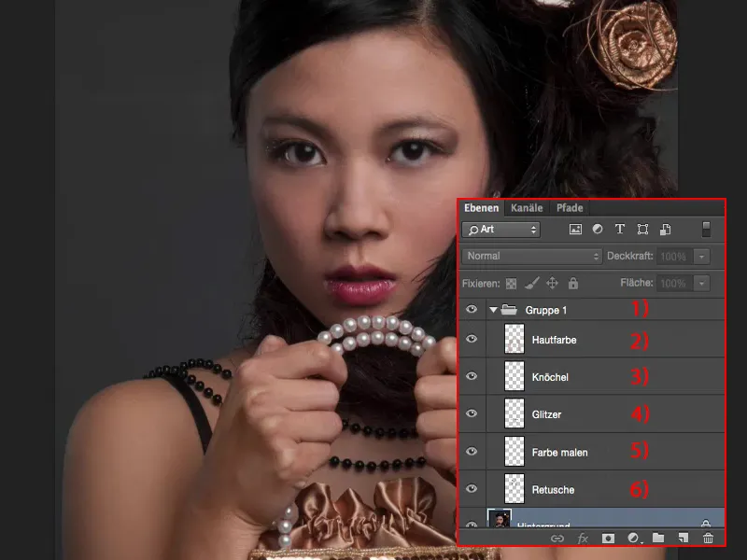Open the Normal blend mode dropdown
The height and width of the screenshot is (560, 747).
point(530,255)
